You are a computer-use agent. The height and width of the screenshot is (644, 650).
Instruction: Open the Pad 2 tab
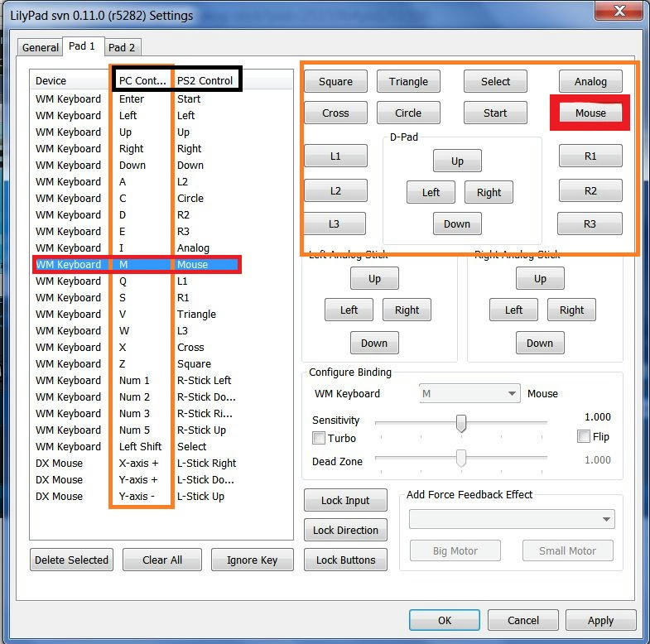(122, 48)
